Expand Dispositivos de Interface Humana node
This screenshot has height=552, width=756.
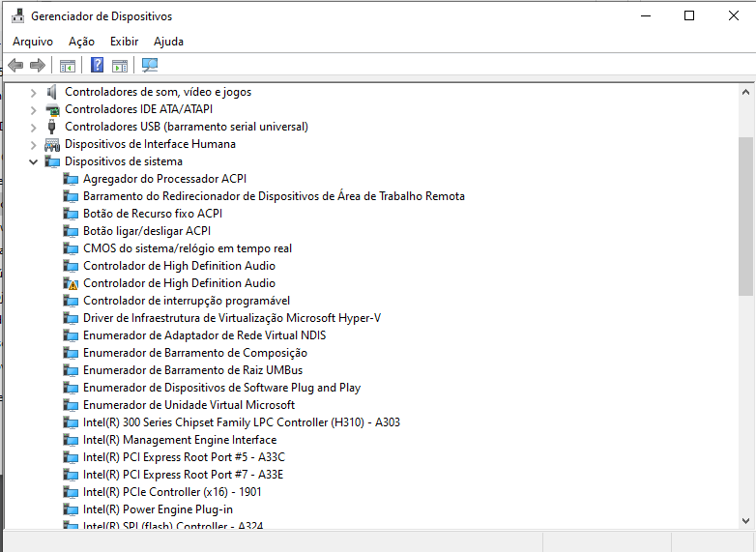(33, 145)
